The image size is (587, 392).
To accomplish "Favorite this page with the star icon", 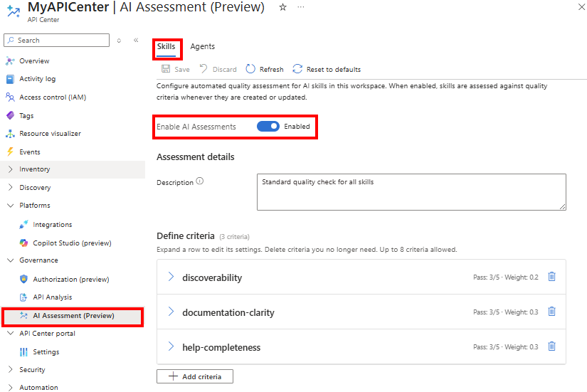I will pyautogui.click(x=282, y=7).
